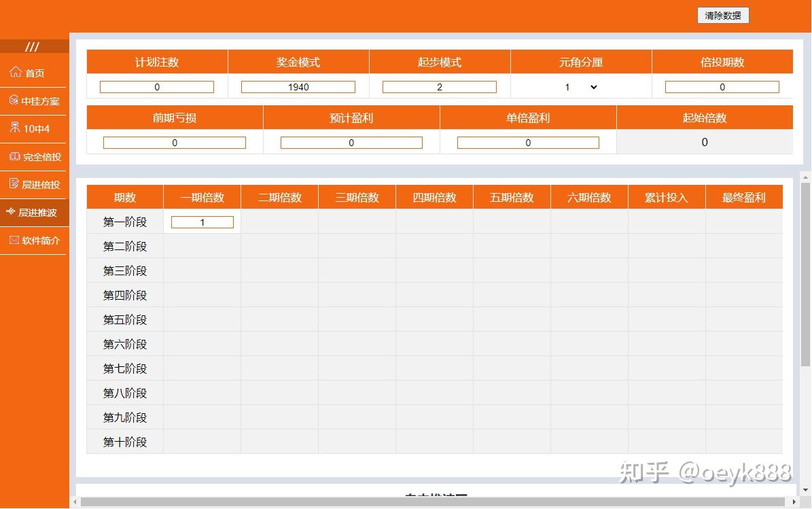Click the vertical scrollbar up arrow
Screen dimensions: 812x509
pyautogui.click(x=805, y=177)
